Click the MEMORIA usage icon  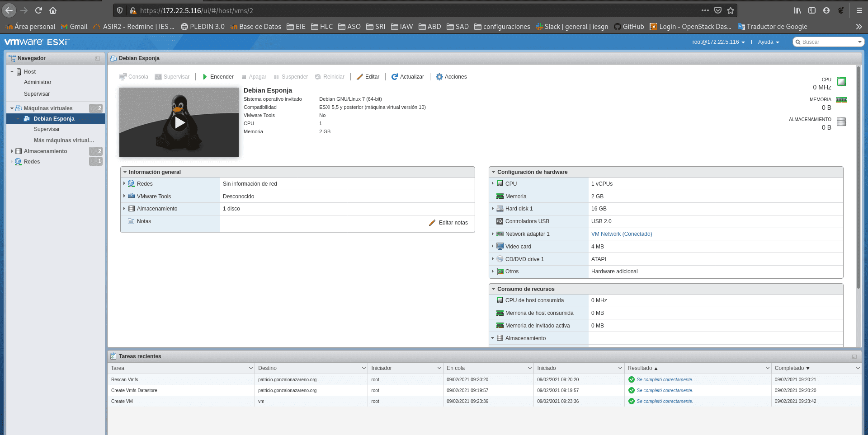point(841,100)
